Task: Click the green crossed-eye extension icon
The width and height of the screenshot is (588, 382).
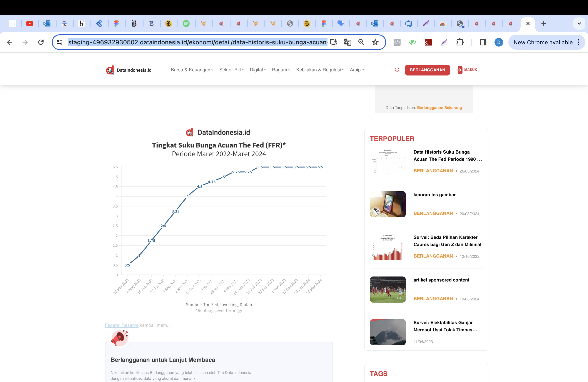Action: [x=413, y=42]
